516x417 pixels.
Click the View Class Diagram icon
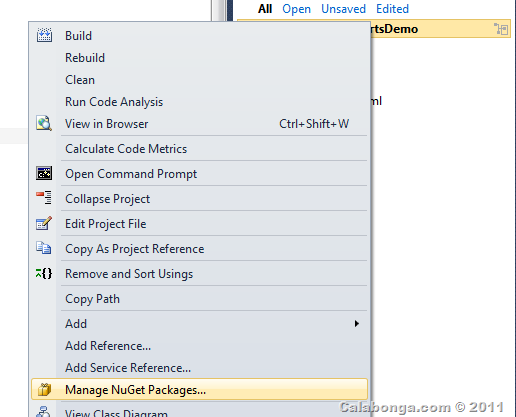[x=44, y=412]
